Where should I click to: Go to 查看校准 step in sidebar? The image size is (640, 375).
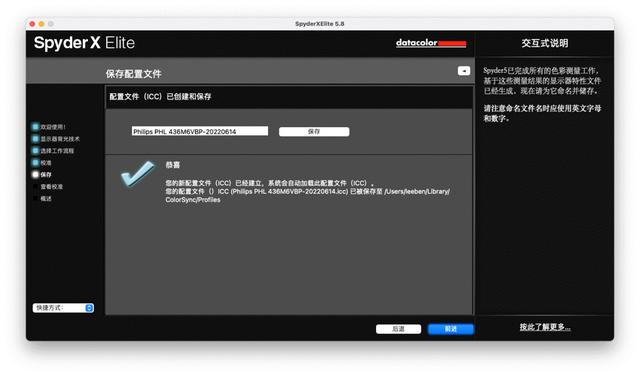tap(51, 186)
